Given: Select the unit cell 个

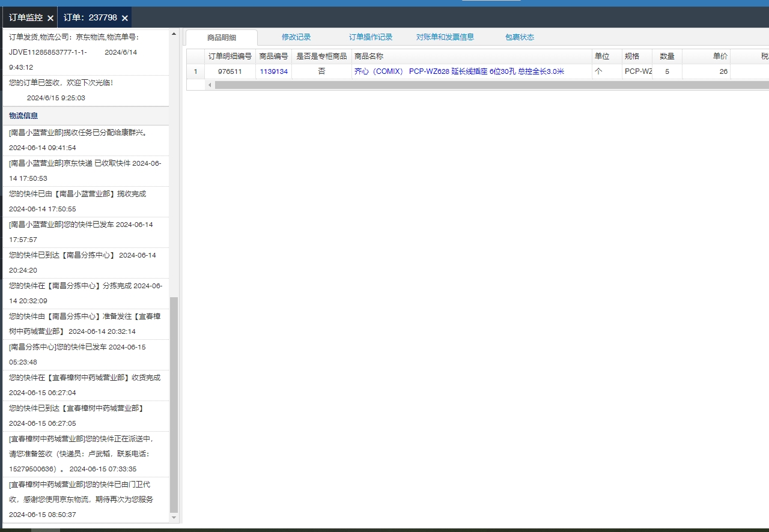Looking at the screenshot, I should tap(607, 71).
